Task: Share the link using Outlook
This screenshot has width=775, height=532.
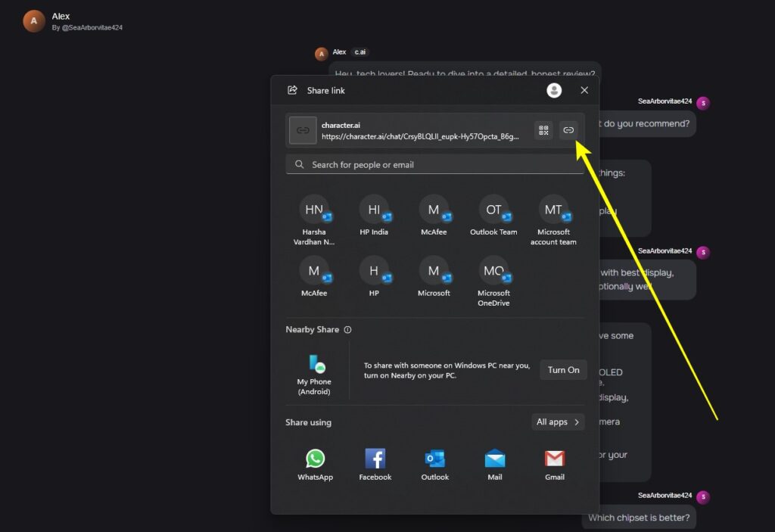Action: 435,464
